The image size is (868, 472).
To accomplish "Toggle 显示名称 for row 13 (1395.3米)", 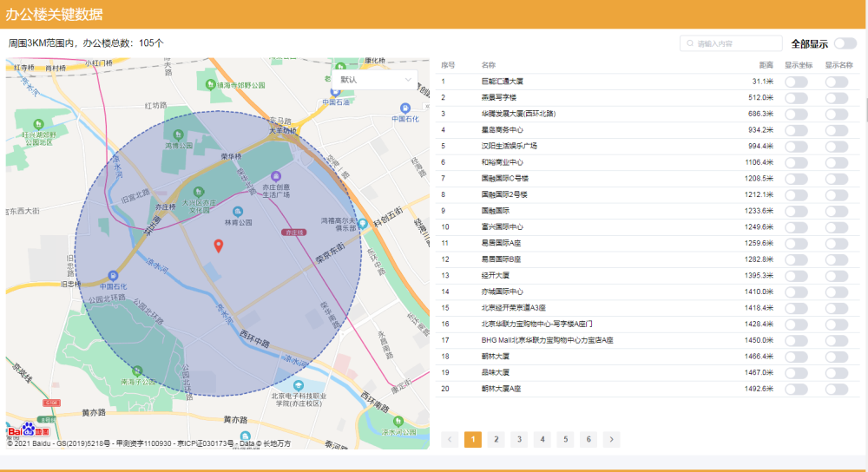I will 837,276.
